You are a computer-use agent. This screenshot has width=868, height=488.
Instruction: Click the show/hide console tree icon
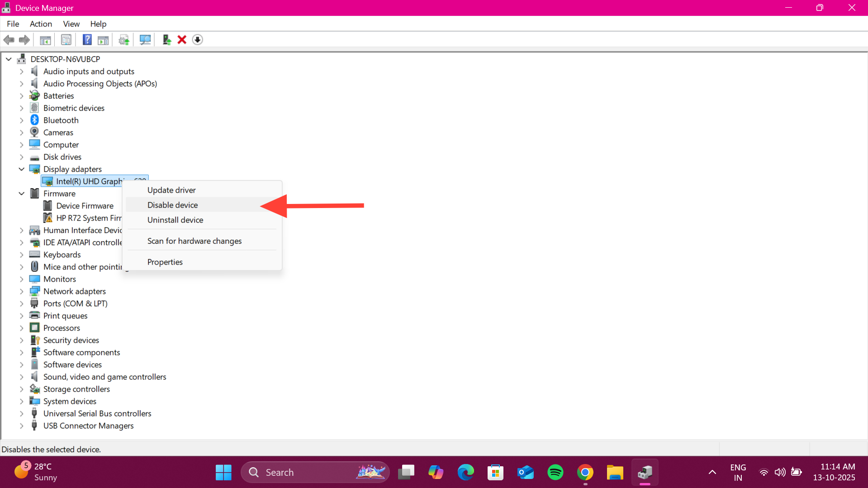coord(45,40)
